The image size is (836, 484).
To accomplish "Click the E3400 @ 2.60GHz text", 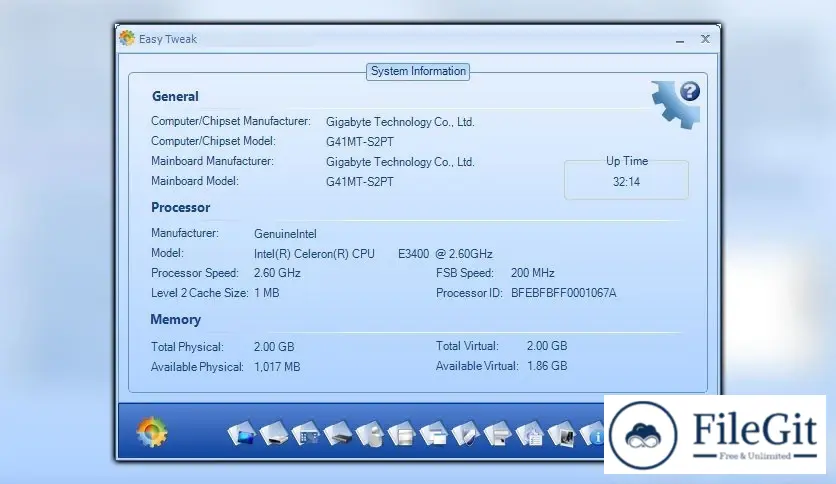I will (445, 254).
